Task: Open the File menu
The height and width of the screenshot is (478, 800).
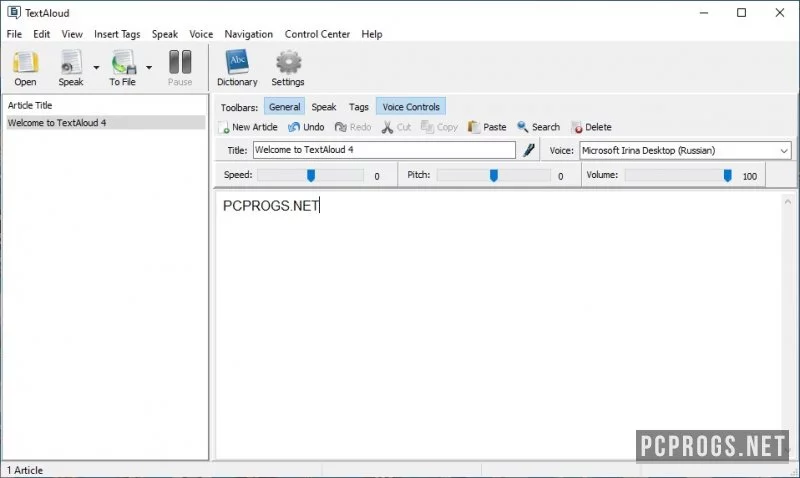Action: [x=14, y=34]
